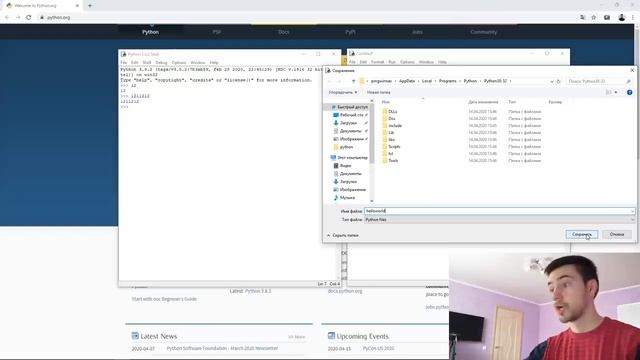Click the browser address bar python.org
The width and height of the screenshot is (640, 360).
pyautogui.click(x=58, y=18)
